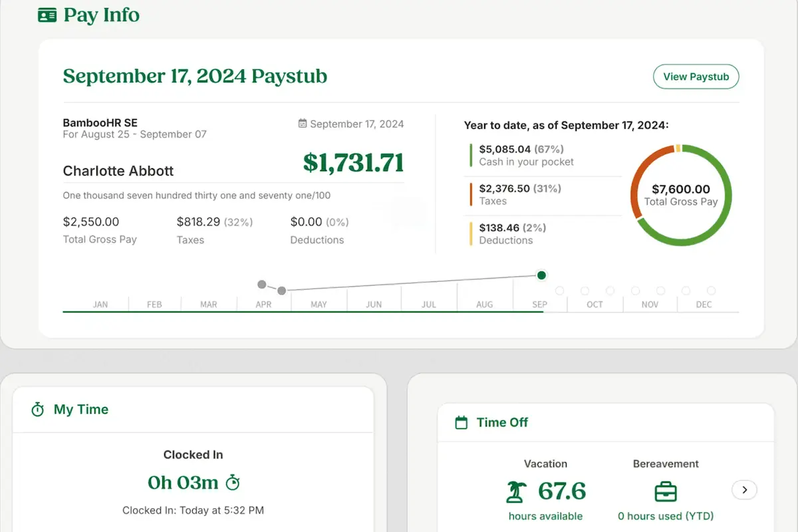The image size is (798, 532).
Task: Show next time off category with arrow
Action: click(745, 490)
